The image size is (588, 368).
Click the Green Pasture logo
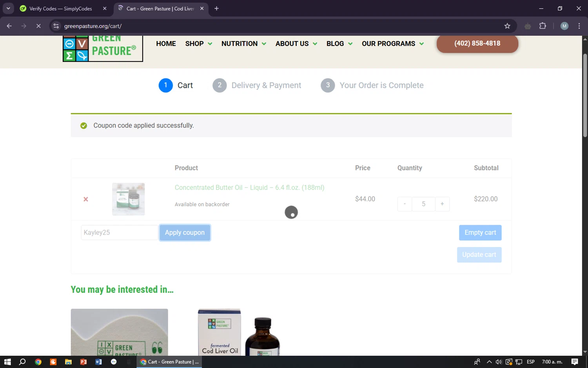point(103,49)
